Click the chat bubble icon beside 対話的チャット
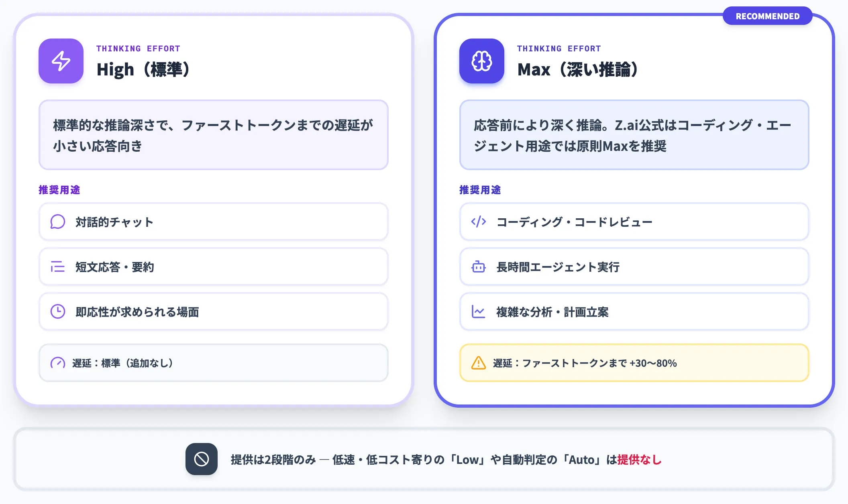The width and height of the screenshot is (848, 504). coord(58,222)
